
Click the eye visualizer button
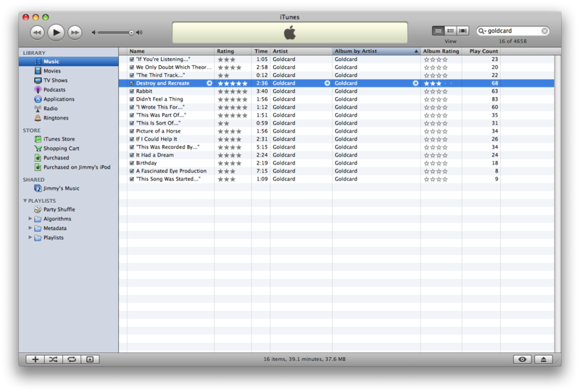pos(522,359)
